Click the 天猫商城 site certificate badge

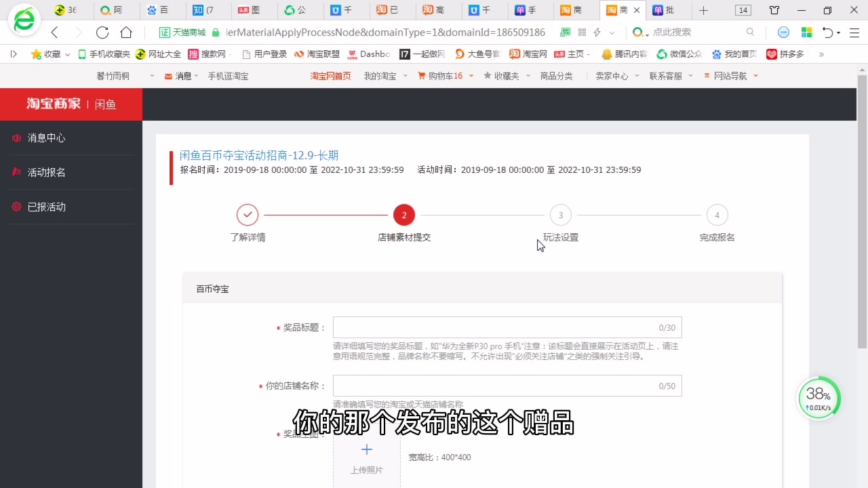pos(182,33)
